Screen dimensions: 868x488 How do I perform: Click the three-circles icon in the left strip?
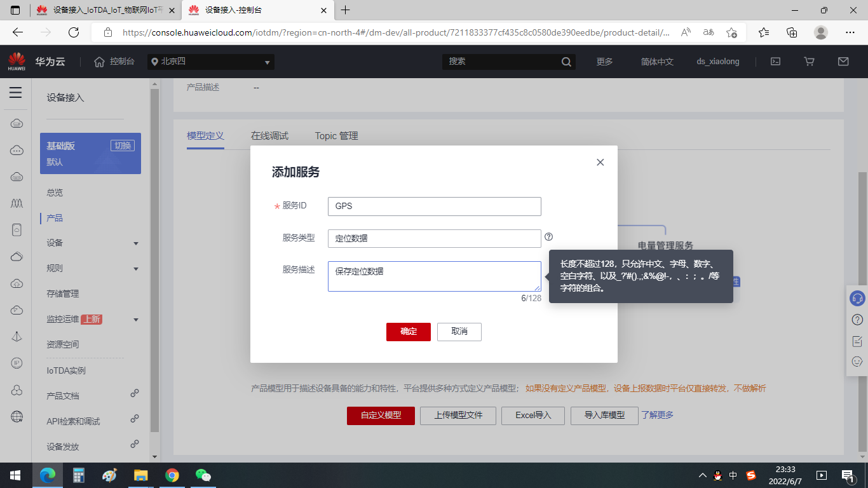(17, 390)
